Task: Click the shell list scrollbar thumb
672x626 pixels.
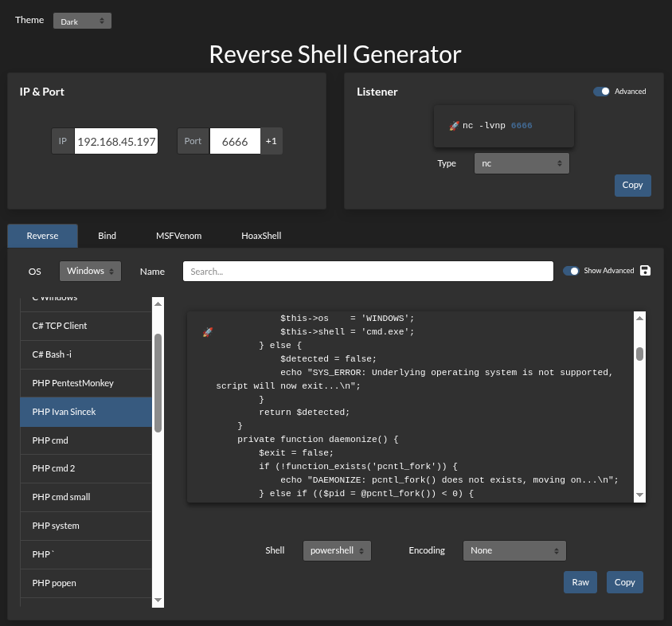Action: 158,383
